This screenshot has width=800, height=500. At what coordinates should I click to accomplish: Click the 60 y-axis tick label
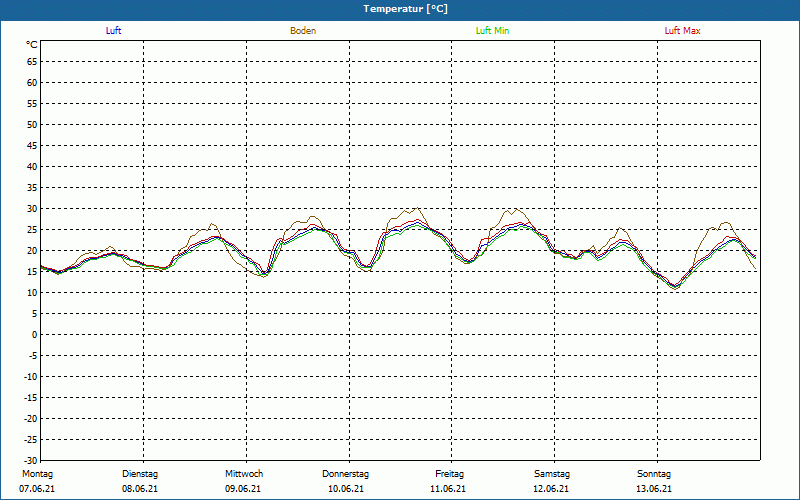coord(32,83)
